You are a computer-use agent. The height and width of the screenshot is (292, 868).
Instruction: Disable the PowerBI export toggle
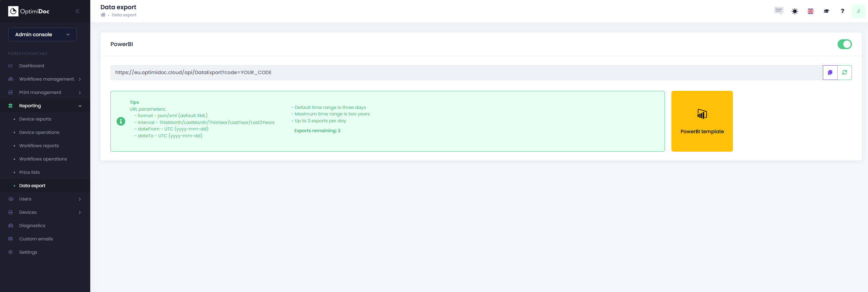(844, 44)
